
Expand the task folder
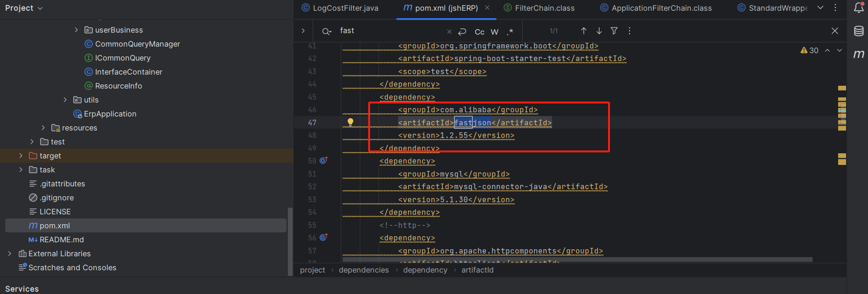(21, 170)
